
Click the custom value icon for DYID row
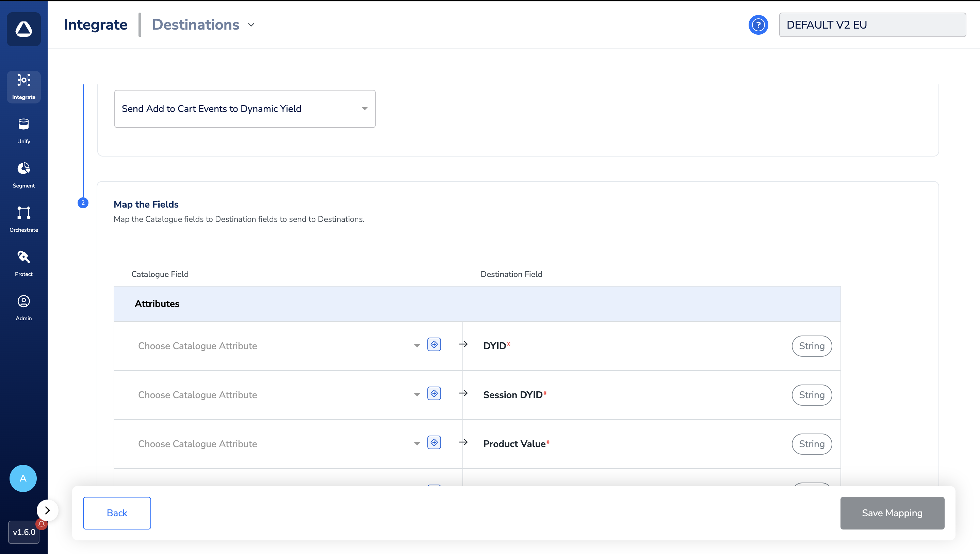click(x=434, y=344)
